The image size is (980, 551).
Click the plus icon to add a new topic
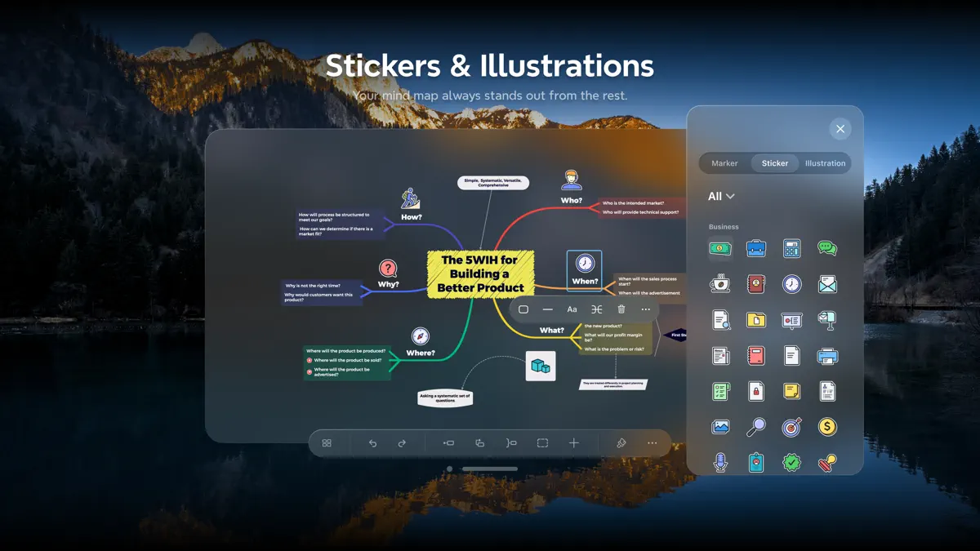point(574,443)
